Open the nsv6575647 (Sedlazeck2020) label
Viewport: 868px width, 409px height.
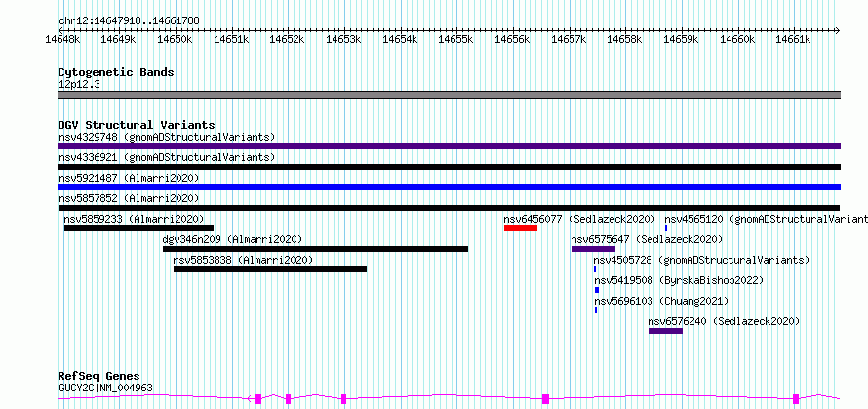648,239
